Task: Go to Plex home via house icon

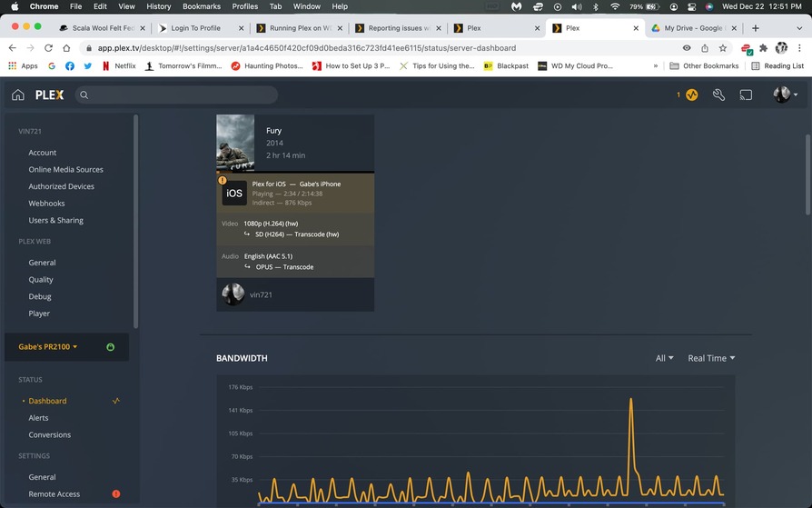Action: [x=18, y=95]
